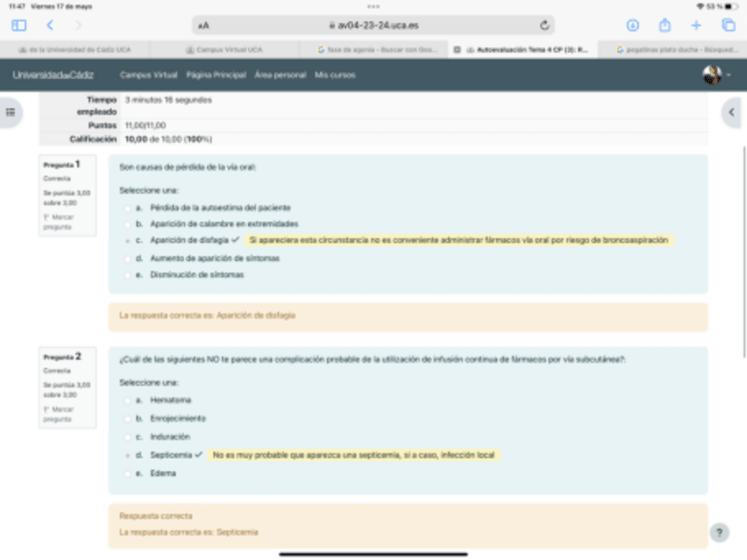Open Mis cursos menu

(x=335, y=75)
